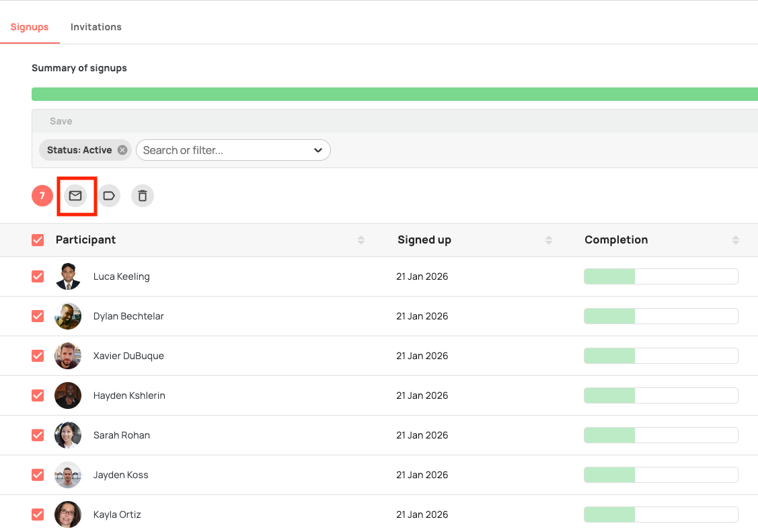Screen dimensions: 758x532
Task: Switch to the Invitations tab
Action: [x=96, y=27]
